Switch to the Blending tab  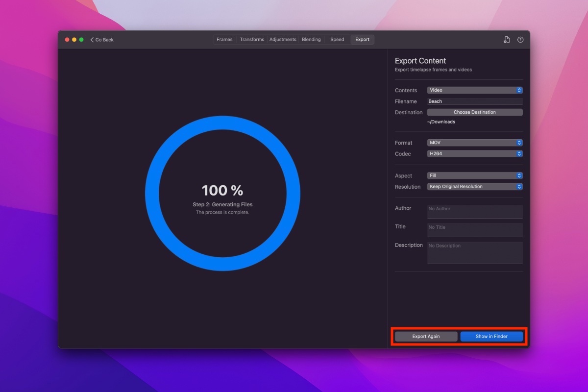coord(311,40)
